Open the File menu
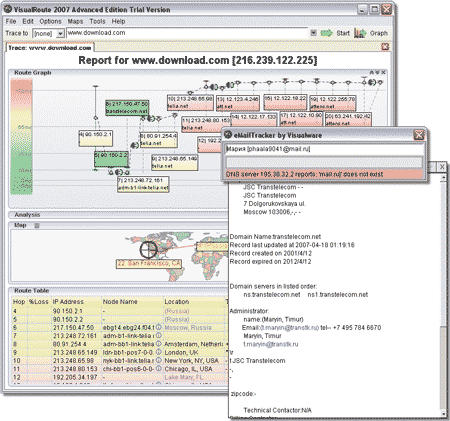 pos(11,21)
